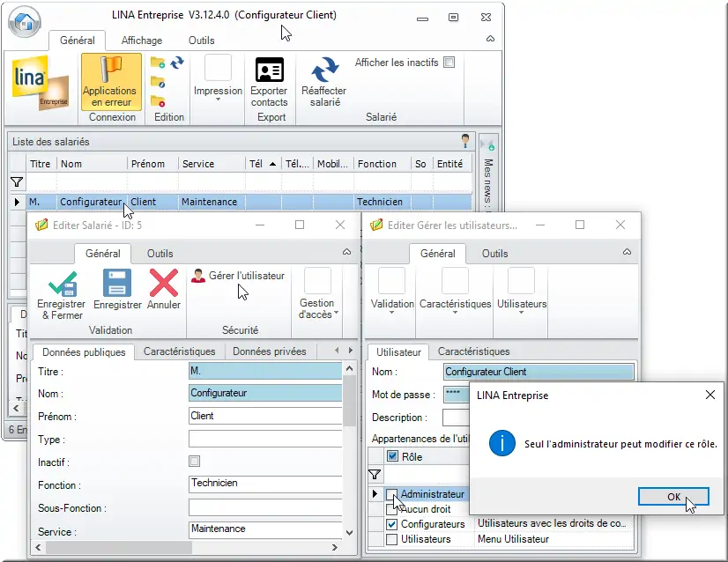Open the Caractéristiques tab in Editer Salarié
728x562 pixels.
(179, 351)
